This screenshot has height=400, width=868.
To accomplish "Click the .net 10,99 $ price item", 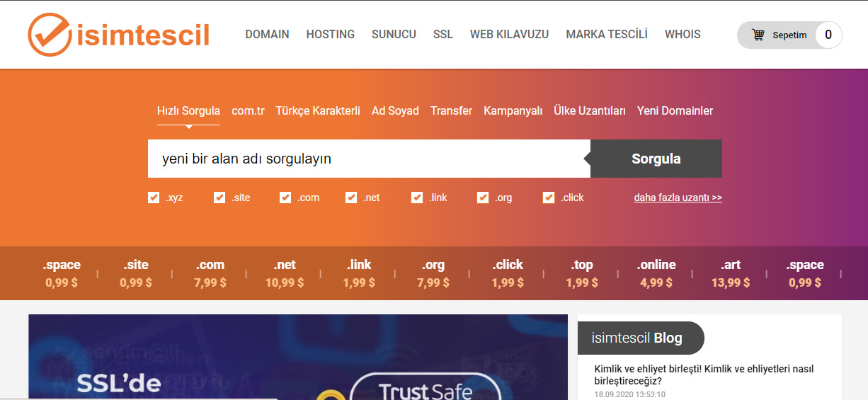I will coord(285,273).
